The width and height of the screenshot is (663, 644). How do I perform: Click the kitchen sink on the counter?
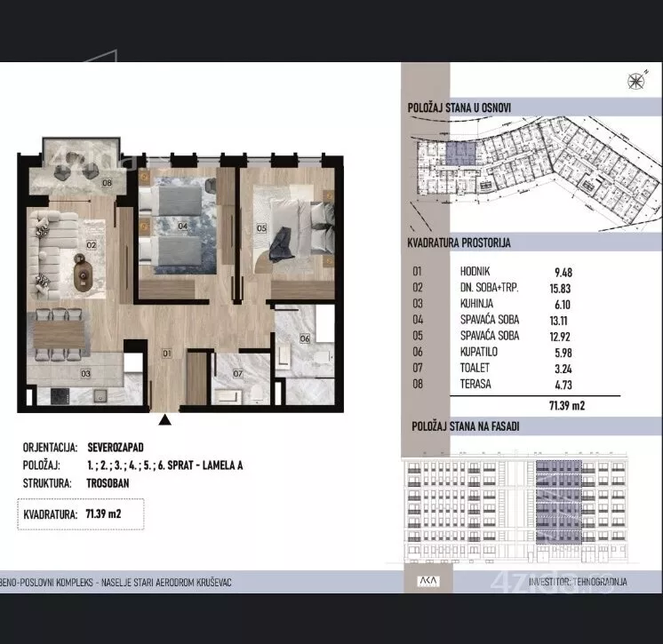[100, 396]
